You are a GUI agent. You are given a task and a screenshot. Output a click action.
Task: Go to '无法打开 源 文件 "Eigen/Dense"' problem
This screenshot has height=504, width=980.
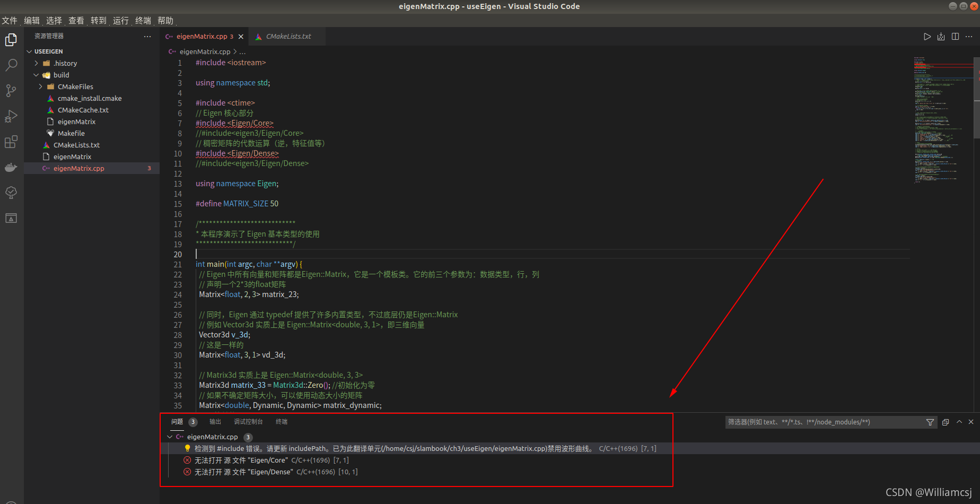(x=244, y=472)
